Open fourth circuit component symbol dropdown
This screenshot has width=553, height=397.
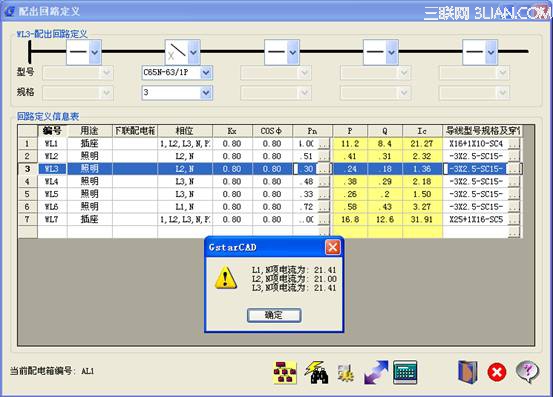tap(392, 52)
